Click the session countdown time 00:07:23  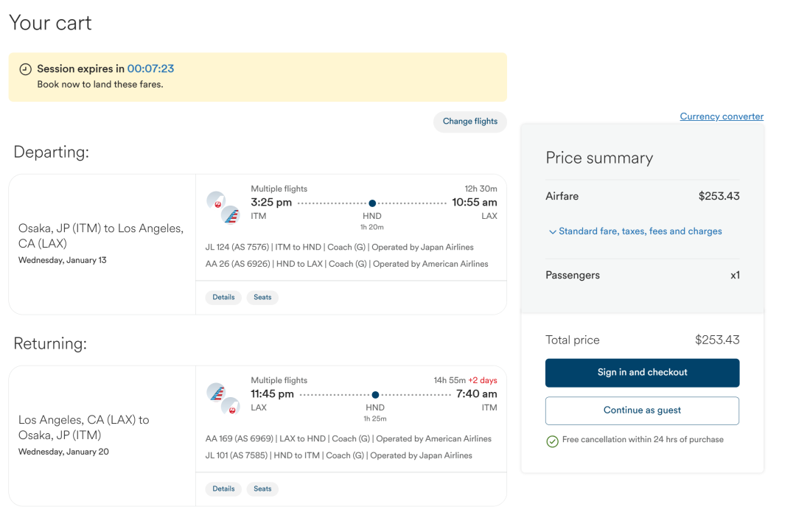[151, 69]
